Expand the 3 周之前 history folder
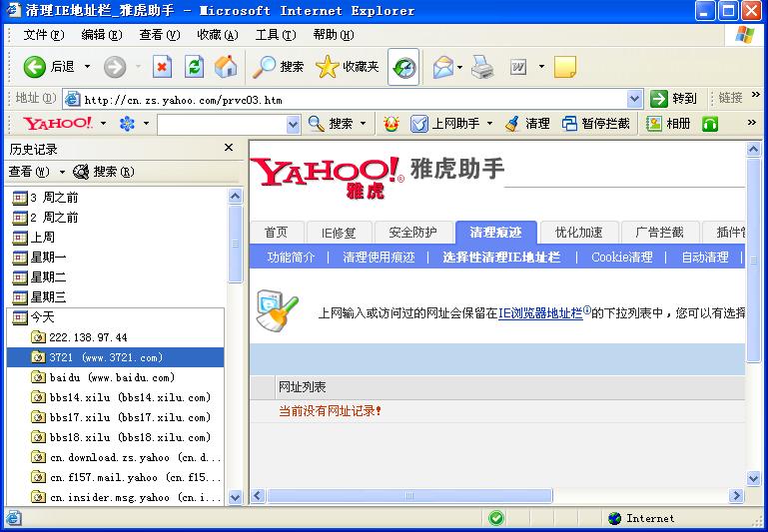This screenshot has width=768, height=532. click(x=45, y=198)
